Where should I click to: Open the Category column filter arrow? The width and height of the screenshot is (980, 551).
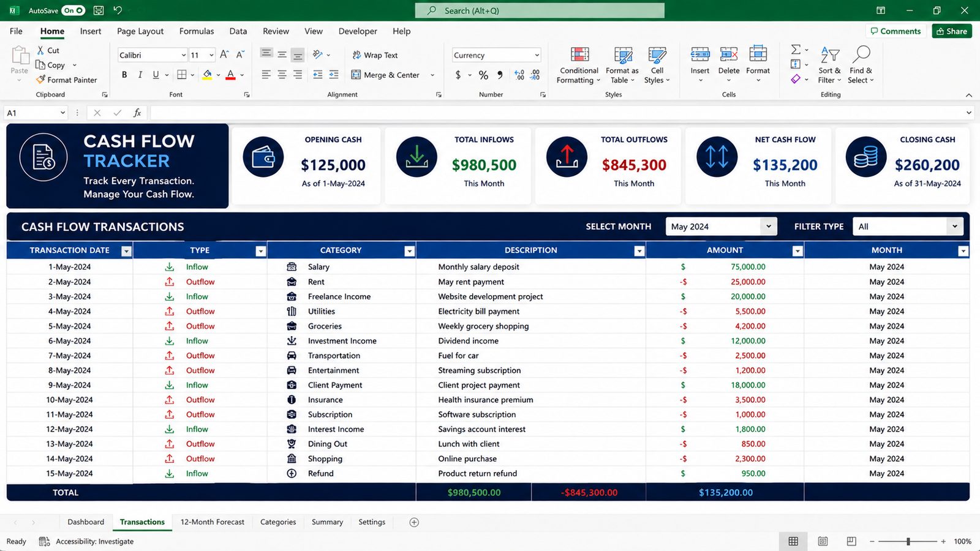pos(409,251)
